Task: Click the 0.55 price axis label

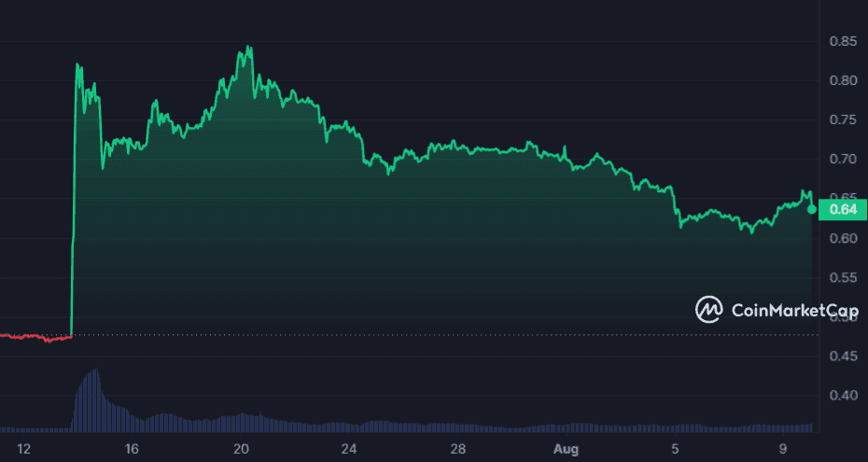Action: point(843,278)
